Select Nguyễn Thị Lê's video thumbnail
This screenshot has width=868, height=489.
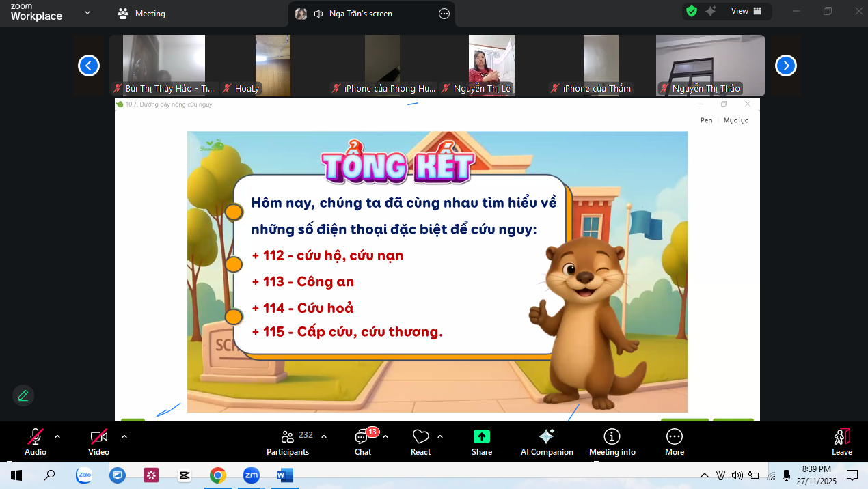[491, 65]
